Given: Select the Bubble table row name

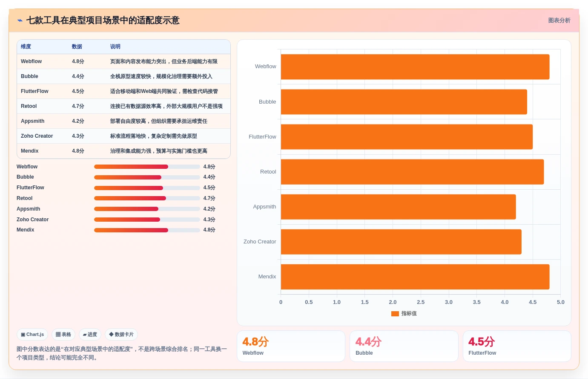Looking at the screenshot, I should 29,76.
